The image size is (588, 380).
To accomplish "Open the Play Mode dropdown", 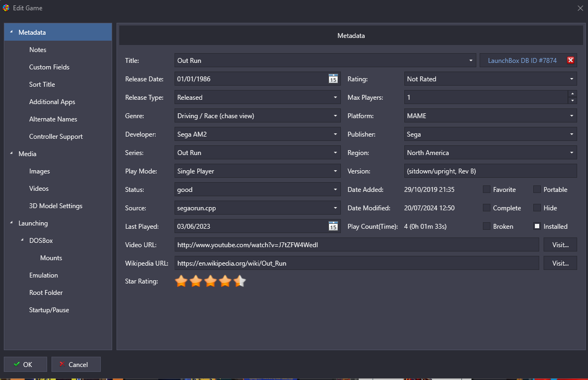I will pyautogui.click(x=335, y=171).
